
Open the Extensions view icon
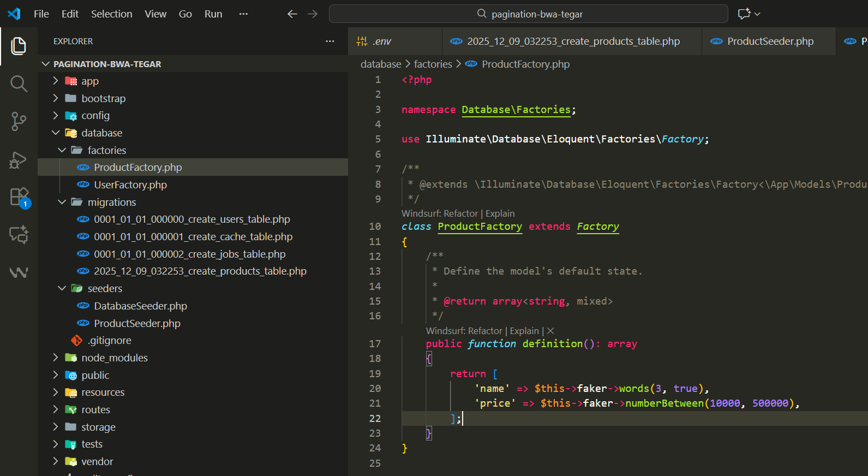click(19, 197)
